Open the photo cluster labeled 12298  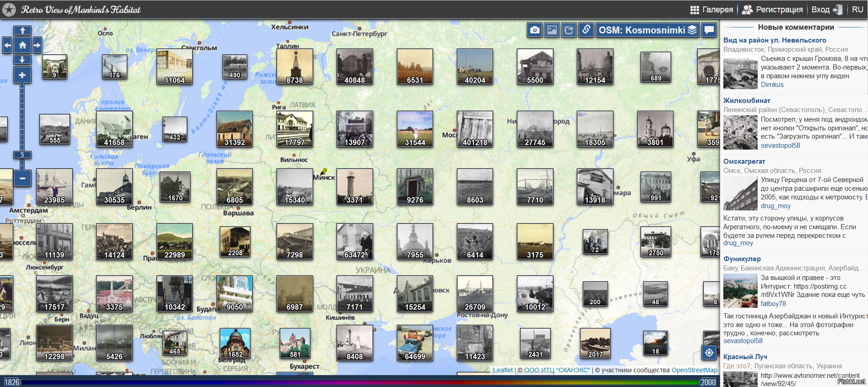(x=54, y=343)
